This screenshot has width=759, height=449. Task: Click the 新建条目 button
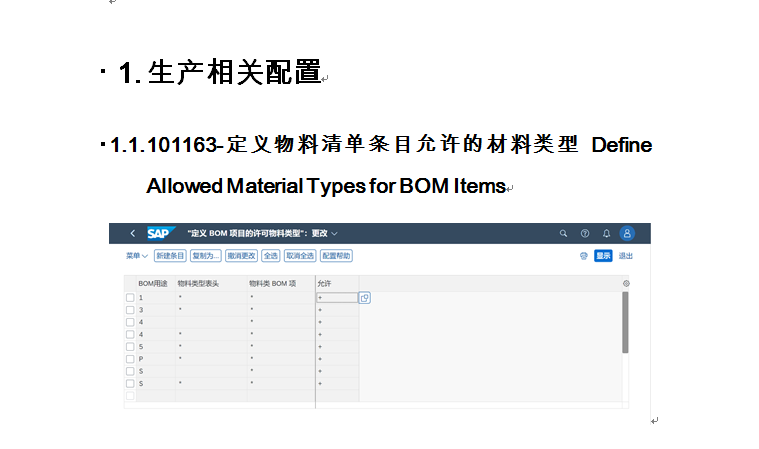(170, 256)
